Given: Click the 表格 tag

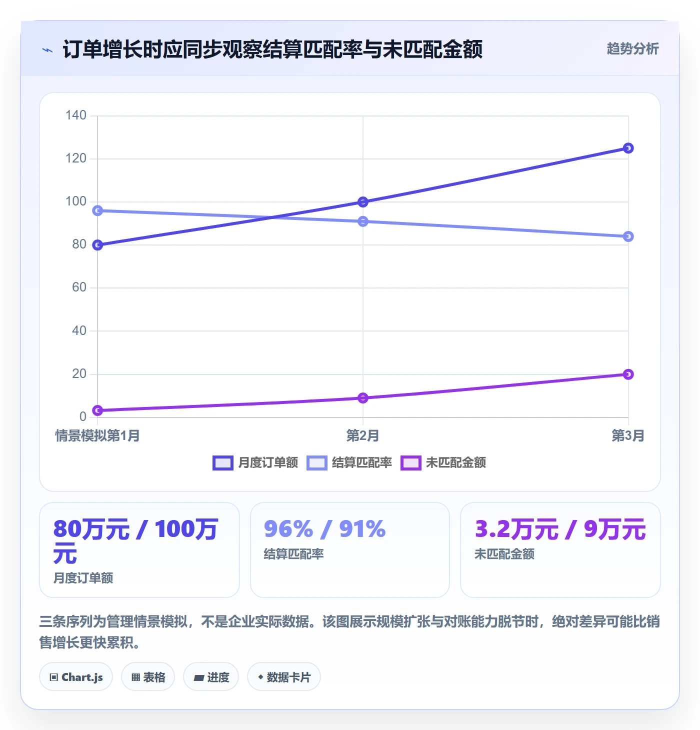Looking at the screenshot, I should (x=148, y=677).
